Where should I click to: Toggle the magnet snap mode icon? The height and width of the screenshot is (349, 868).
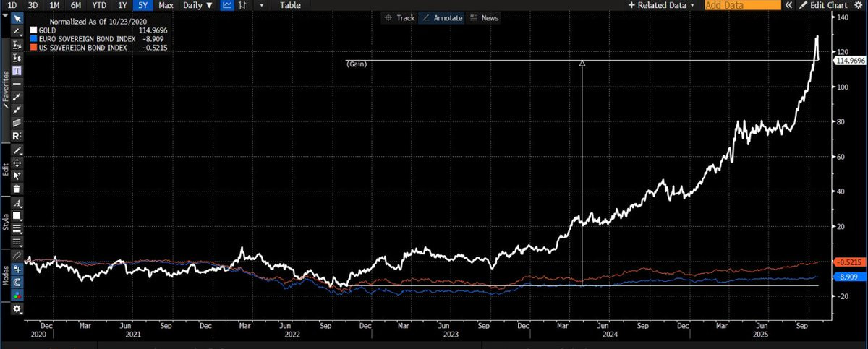click(17, 283)
